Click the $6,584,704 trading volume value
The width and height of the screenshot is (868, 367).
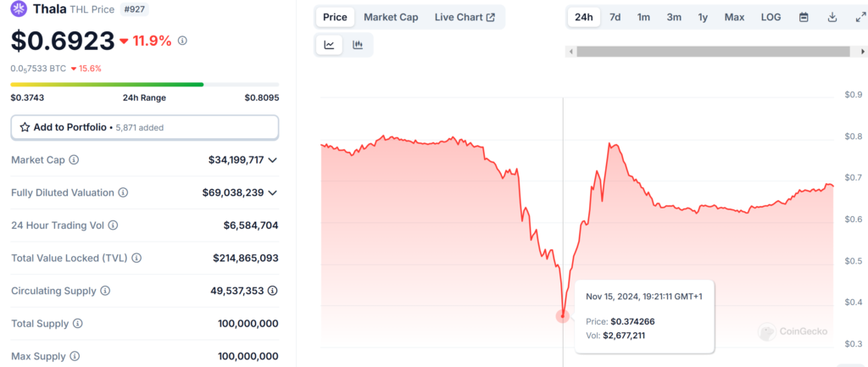pyautogui.click(x=251, y=225)
